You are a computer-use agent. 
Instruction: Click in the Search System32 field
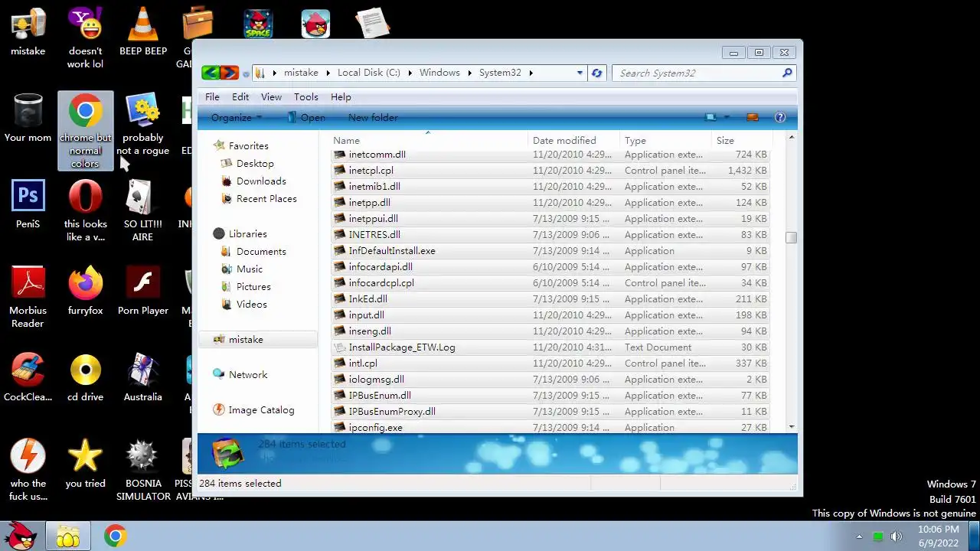[697, 73]
